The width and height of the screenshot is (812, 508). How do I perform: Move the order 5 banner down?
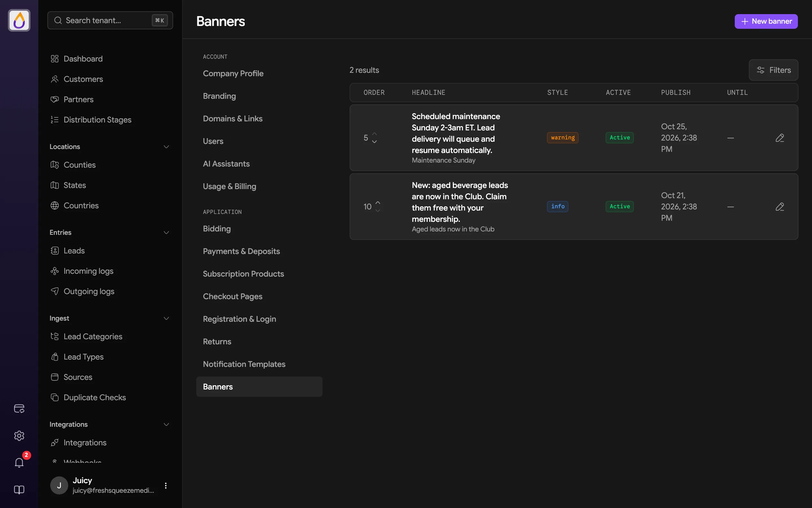[374, 142]
